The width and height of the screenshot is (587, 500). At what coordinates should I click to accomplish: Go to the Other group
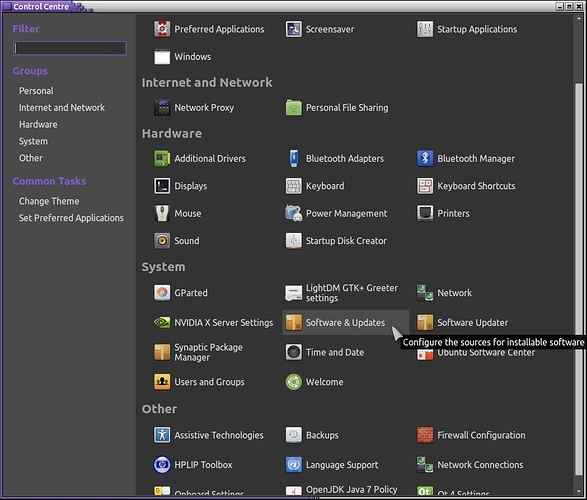click(31, 158)
